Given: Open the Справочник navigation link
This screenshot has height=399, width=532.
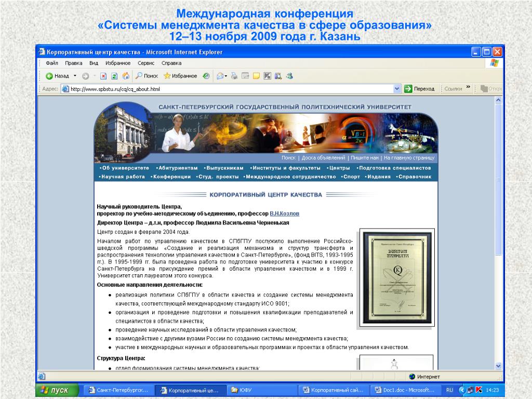Looking at the screenshot, I should (x=415, y=177).
